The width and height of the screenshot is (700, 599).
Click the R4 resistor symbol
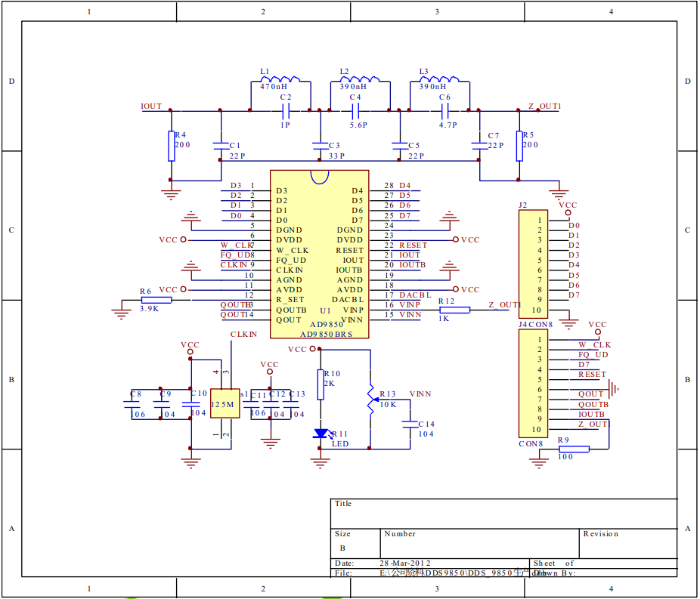[171, 146]
